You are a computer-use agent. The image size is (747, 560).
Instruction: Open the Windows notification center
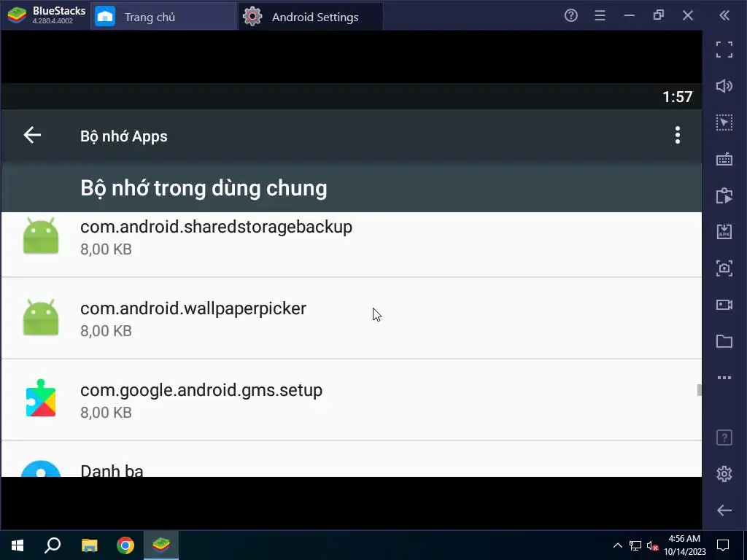point(723,545)
